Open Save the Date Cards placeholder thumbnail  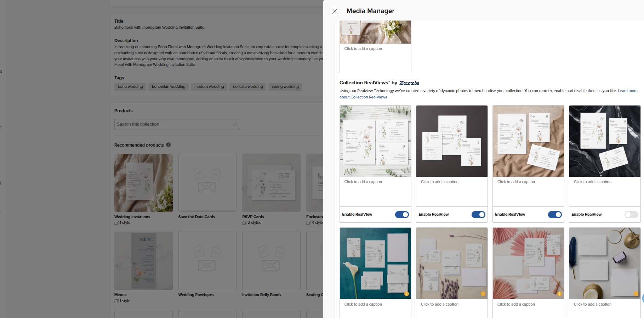(207, 183)
